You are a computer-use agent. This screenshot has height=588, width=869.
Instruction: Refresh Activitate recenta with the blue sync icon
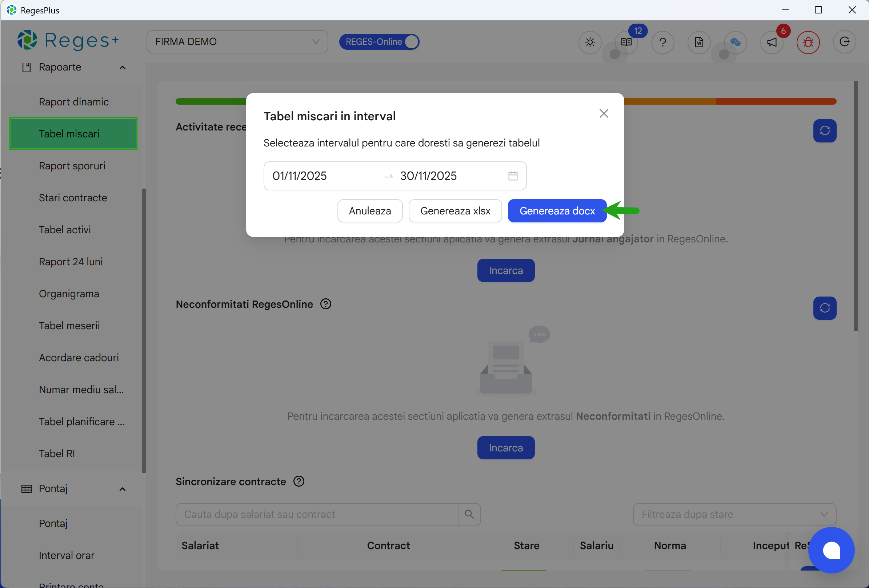pyautogui.click(x=825, y=131)
